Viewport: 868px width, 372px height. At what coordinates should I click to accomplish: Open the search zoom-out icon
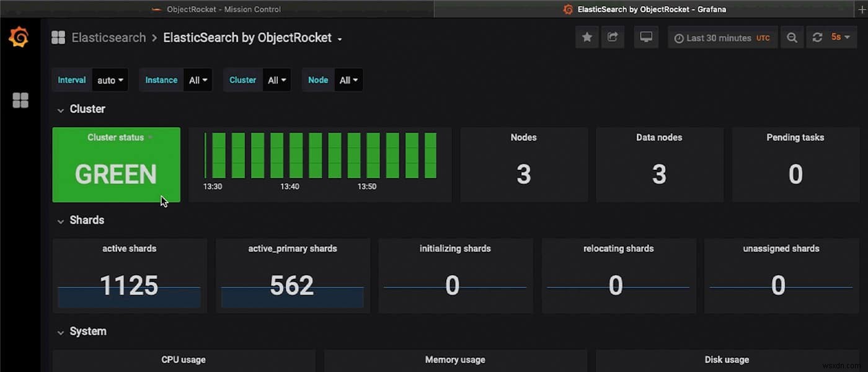[792, 37]
